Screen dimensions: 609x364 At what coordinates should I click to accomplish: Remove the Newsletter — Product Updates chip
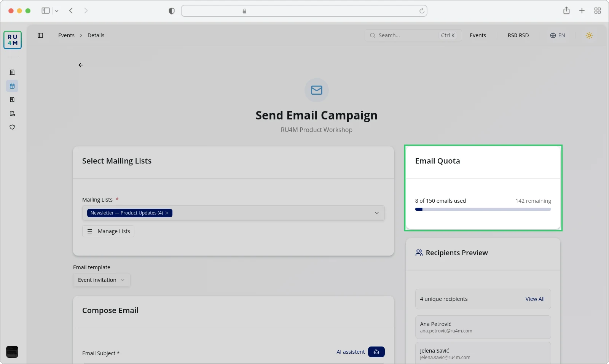[167, 213]
